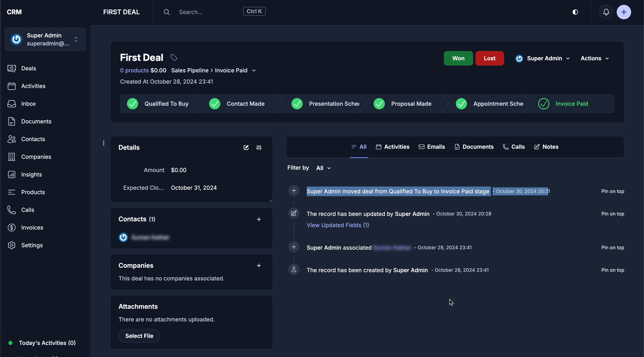Open the Actions dropdown
Image resolution: width=644 pixels, height=357 pixels.
coord(595,58)
